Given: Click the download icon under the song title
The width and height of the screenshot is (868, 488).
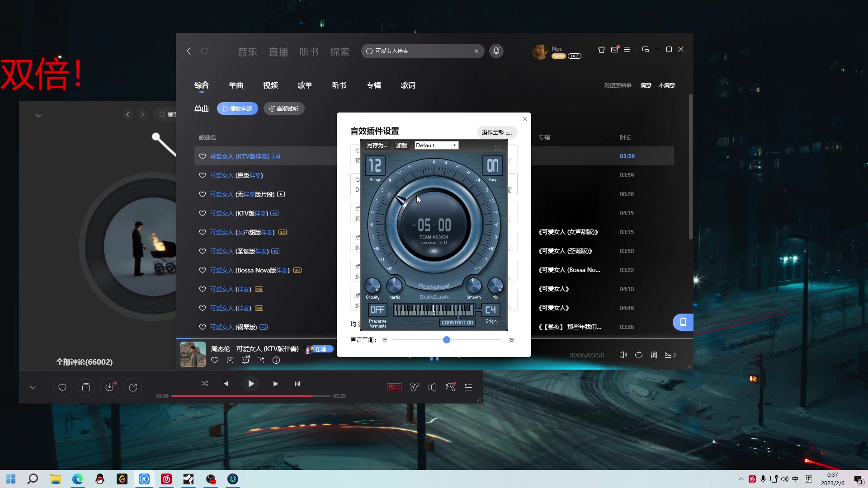Looking at the screenshot, I should (x=230, y=360).
